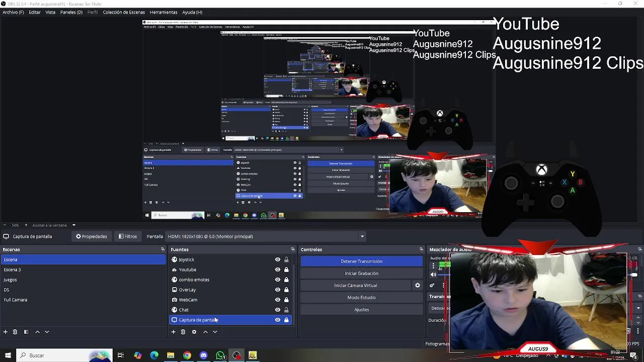Open Google Chrome from the taskbar

point(187,355)
